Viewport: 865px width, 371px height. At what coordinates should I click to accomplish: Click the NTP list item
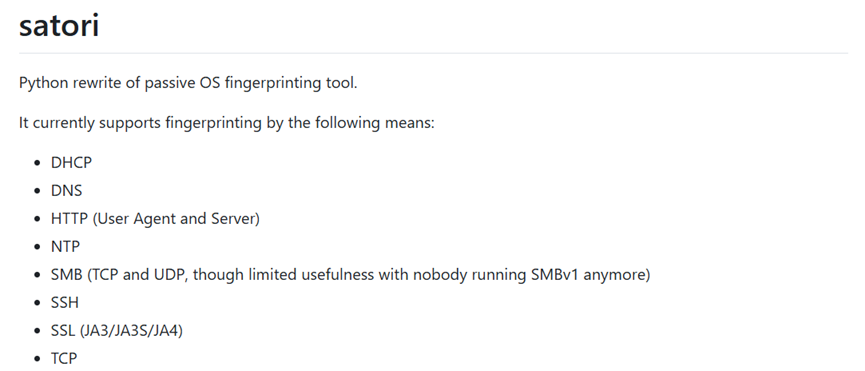click(65, 246)
